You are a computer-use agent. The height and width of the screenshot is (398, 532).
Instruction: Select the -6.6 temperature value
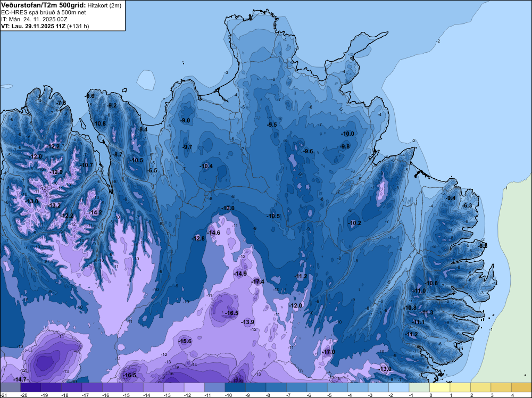tap(90, 96)
